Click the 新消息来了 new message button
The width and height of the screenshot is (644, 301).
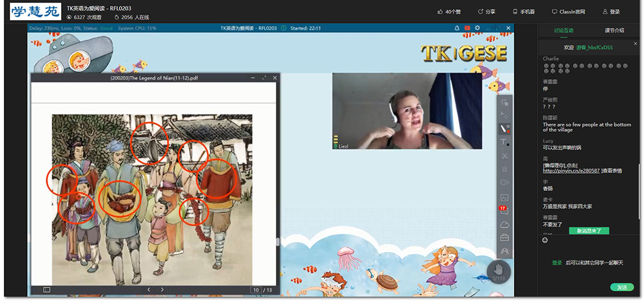tap(589, 231)
